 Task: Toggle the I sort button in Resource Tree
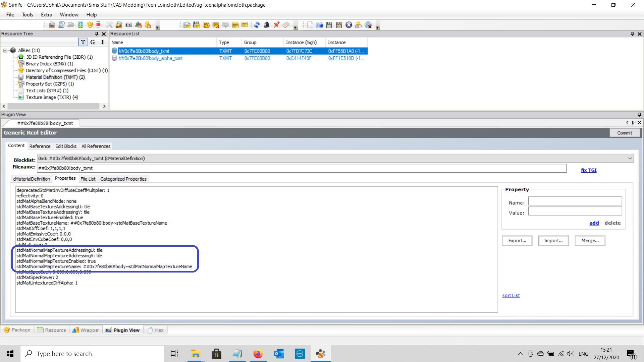coord(102,42)
